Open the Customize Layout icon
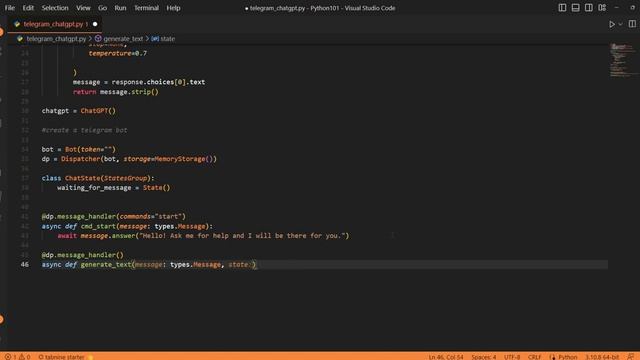Viewport: 640px width, 360px height. [602, 8]
